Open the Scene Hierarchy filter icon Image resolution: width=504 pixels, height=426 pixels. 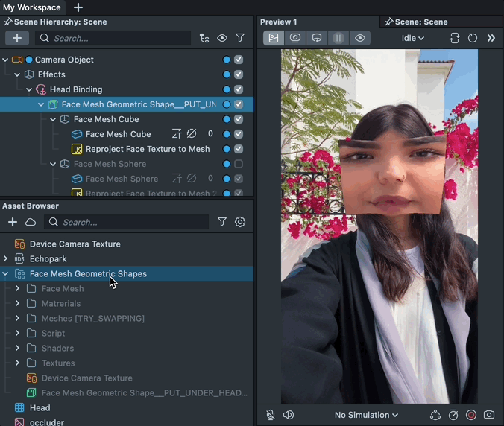[x=240, y=38]
